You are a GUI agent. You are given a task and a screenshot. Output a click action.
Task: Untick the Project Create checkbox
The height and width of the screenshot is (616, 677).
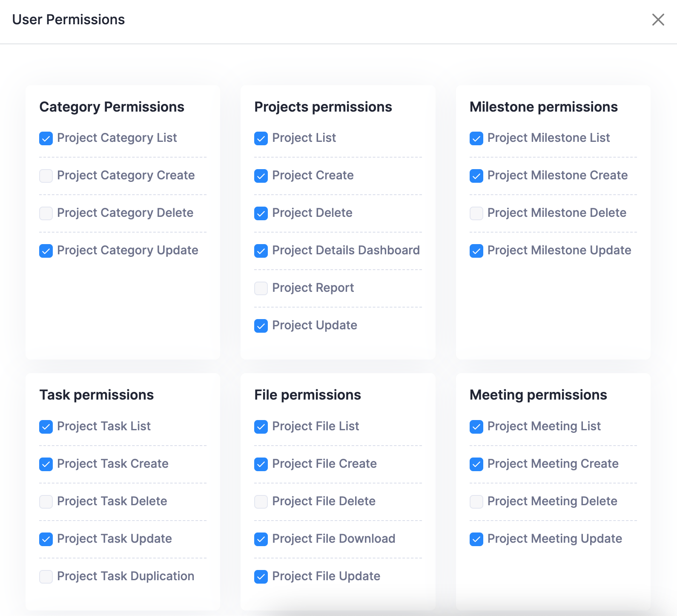pos(261,176)
